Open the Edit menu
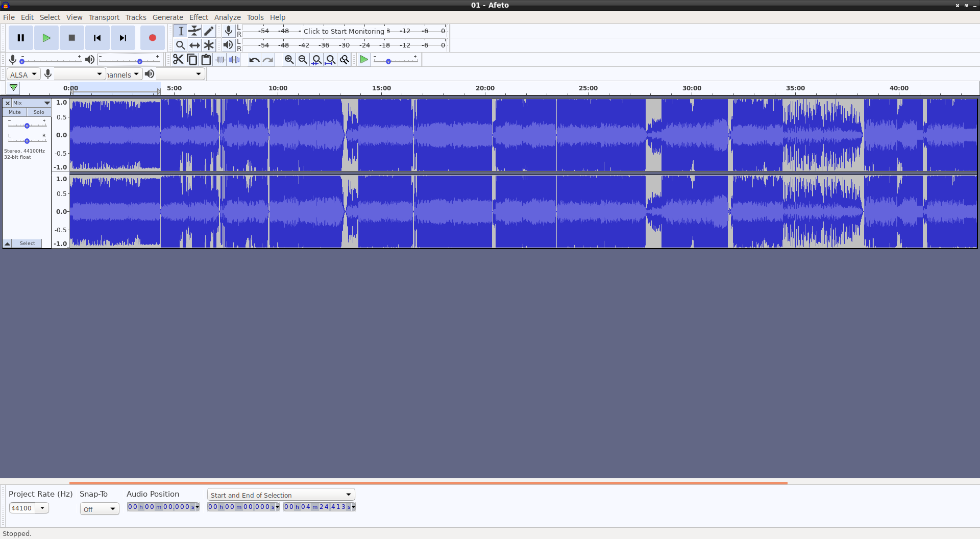 (x=28, y=17)
